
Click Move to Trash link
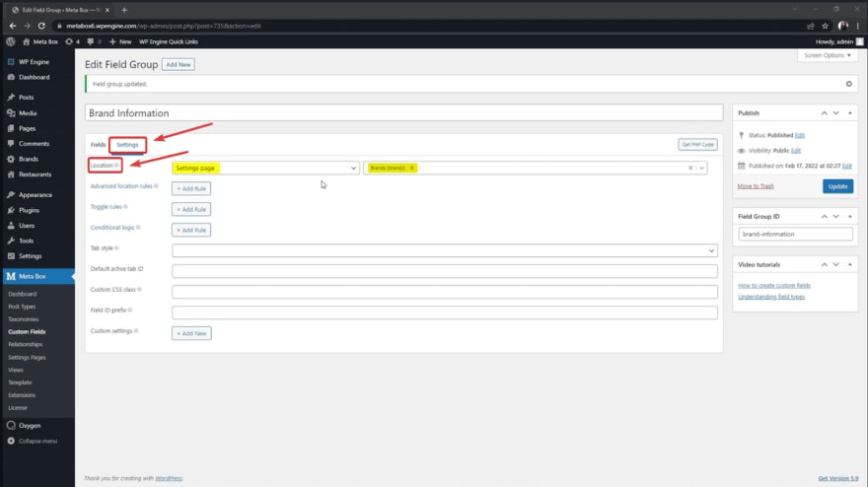tap(756, 186)
